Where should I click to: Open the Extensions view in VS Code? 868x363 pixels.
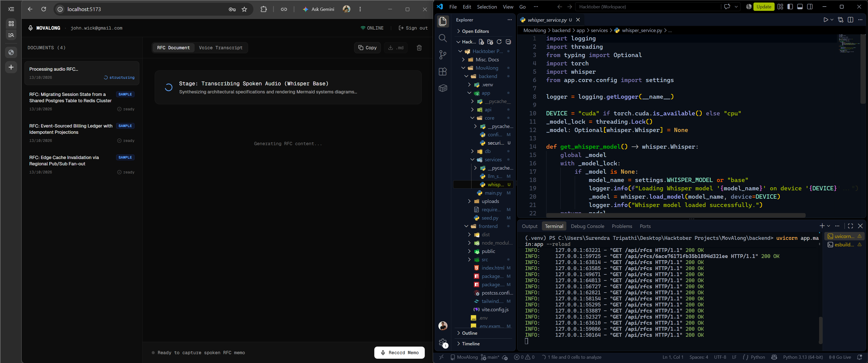click(x=443, y=71)
